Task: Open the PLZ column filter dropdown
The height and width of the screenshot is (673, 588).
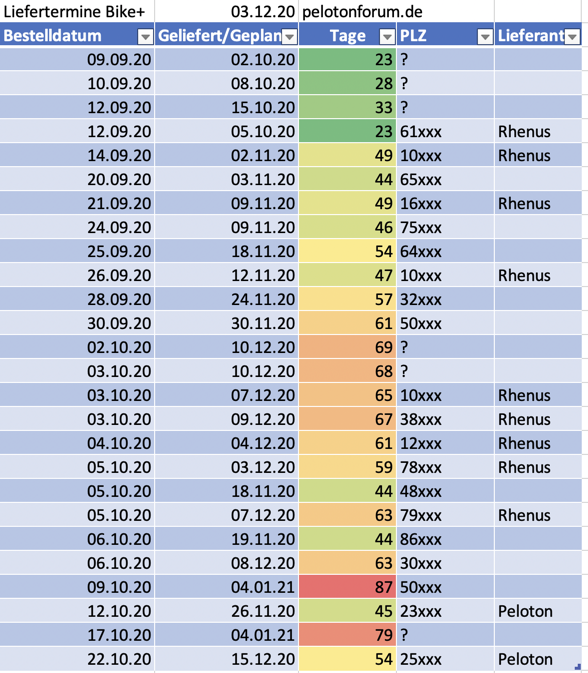Action: (485, 37)
